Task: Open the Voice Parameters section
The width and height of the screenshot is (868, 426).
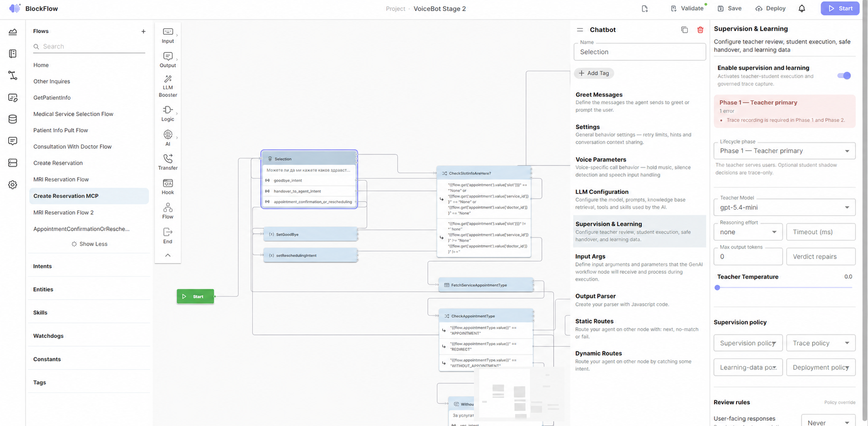Action: click(639, 167)
